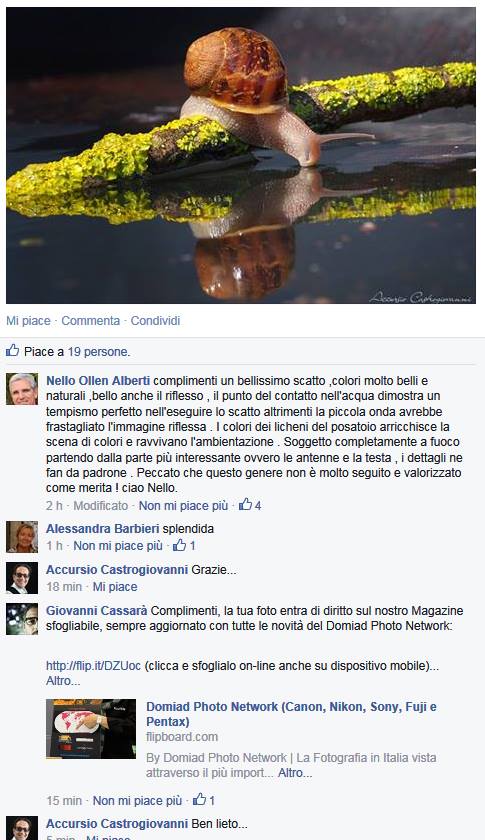
Task: Toggle Mi piace on Accursio's Grazie comment
Action: click(x=115, y=587)
